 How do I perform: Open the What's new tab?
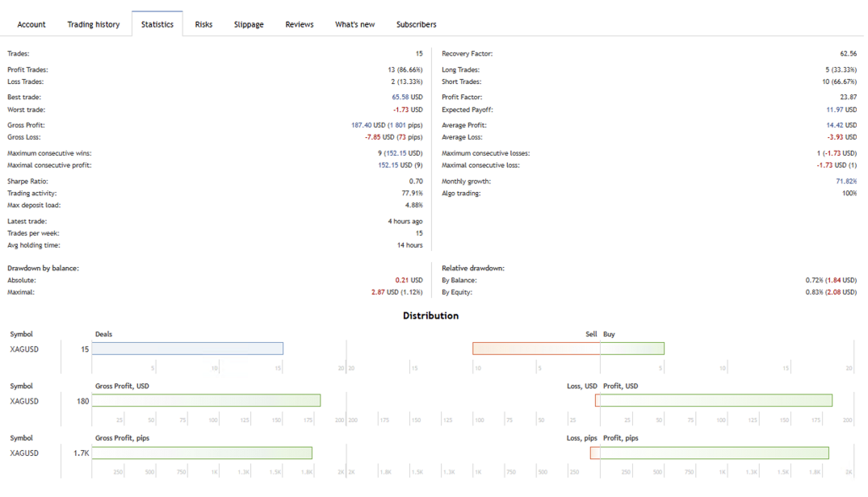(x=354, y=24)
